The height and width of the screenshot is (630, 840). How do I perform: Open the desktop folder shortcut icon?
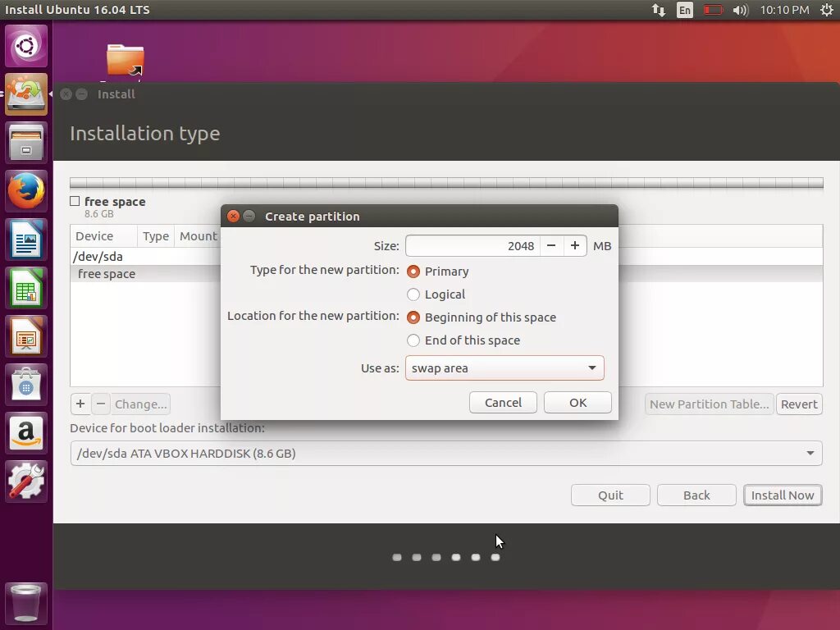(x=125, y=60)
